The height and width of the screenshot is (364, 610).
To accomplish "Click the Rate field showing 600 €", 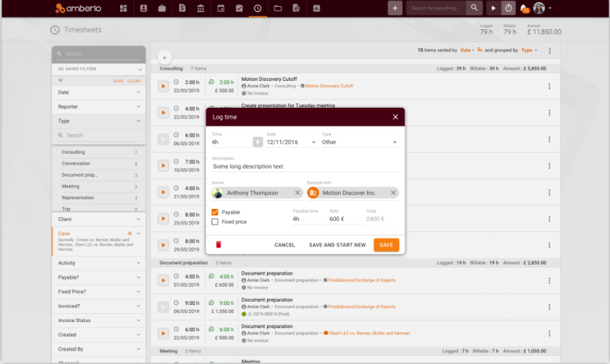I will (x=345, y=219).
